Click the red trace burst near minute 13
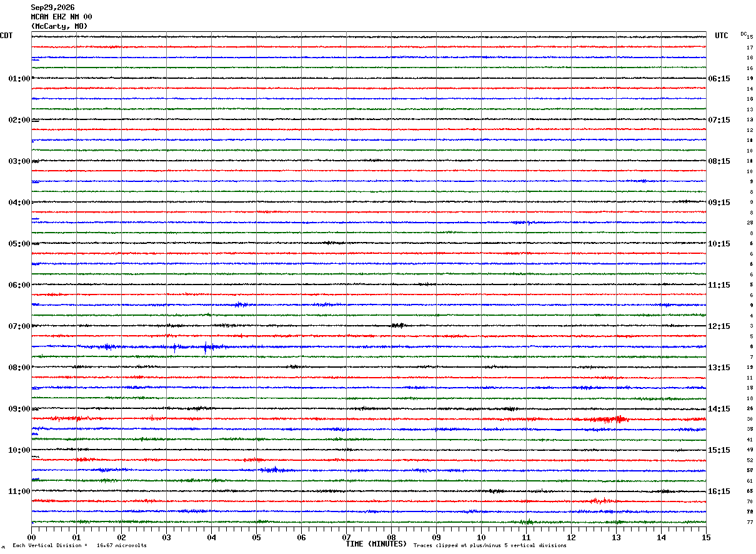This screenshot has width=756, height=554. pos(605,419)
